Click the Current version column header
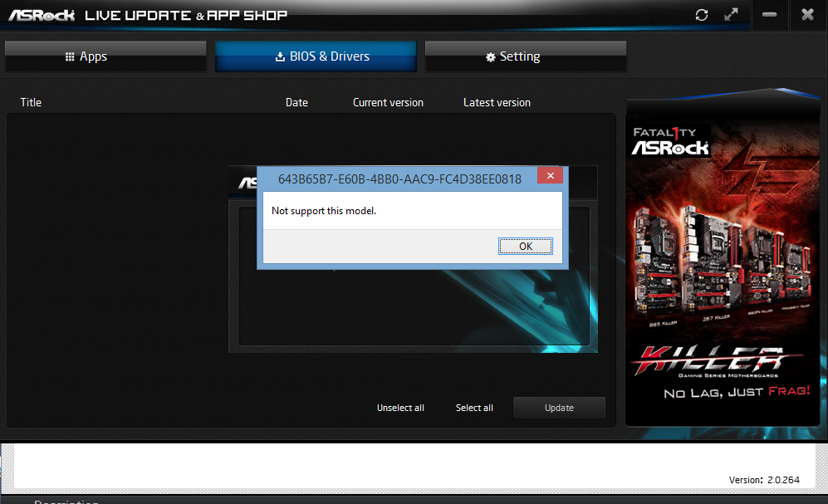 pos(388,102)
